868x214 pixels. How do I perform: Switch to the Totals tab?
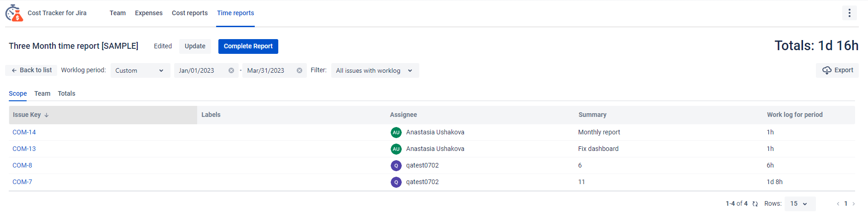(66, 93)
